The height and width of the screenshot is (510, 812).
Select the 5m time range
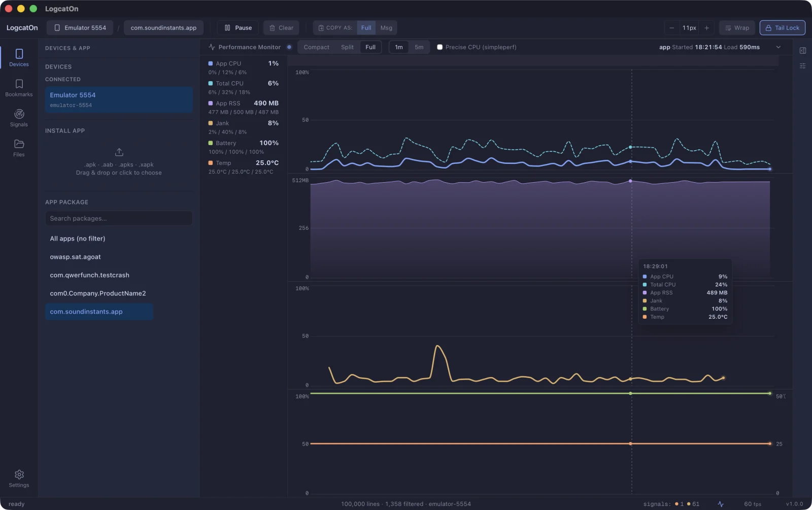coord(419,47)
